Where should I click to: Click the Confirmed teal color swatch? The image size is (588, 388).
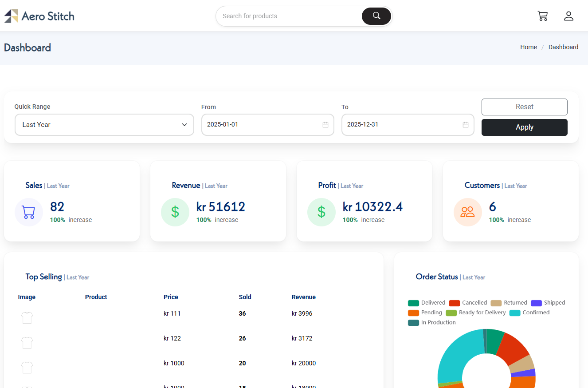[515, 313]
